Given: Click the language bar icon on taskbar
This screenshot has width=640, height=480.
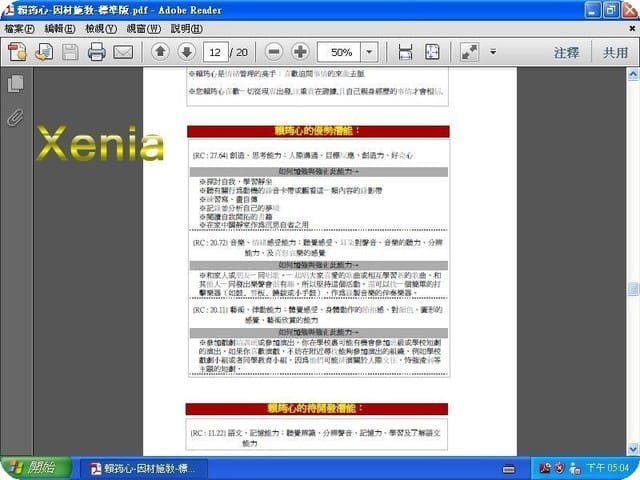Looking at the screenshot, I should pos(509,469).
